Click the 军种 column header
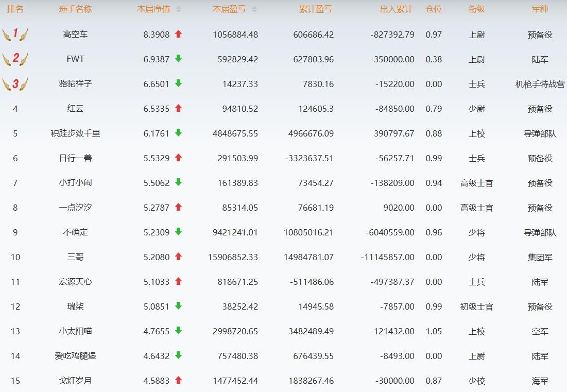 (540, 9)
